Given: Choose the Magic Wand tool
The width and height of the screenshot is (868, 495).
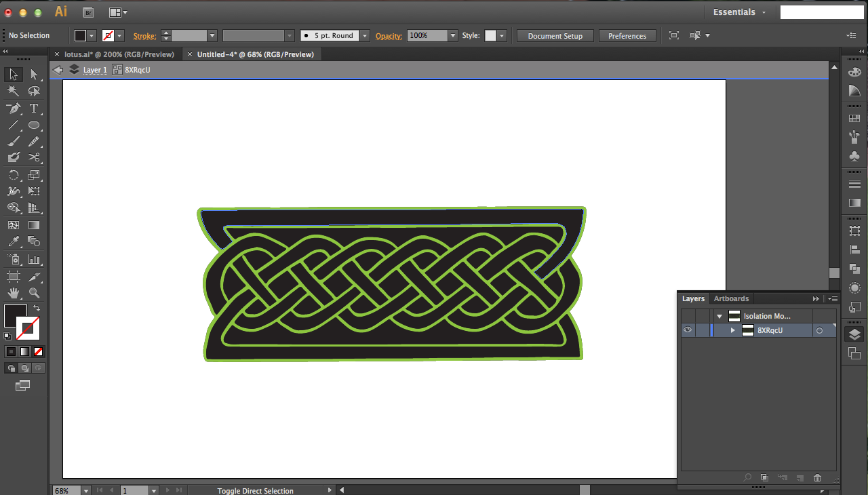Looking at the screenshot, I should 14,92.
